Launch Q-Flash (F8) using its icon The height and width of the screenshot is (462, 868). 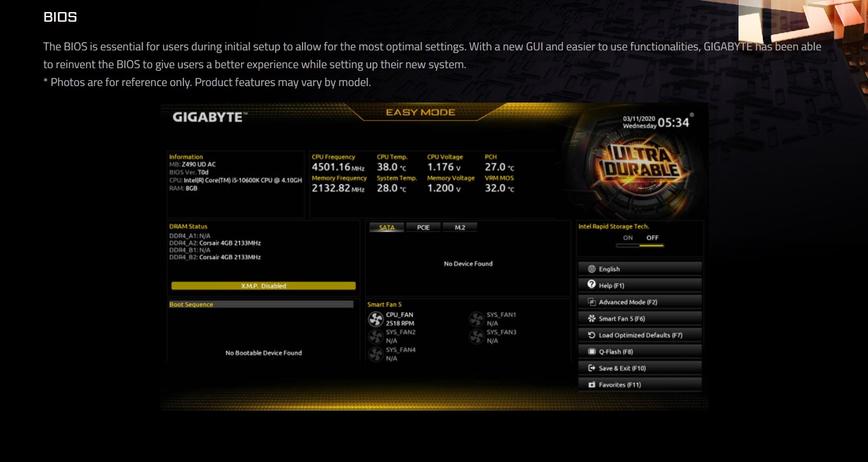point(590,351)
